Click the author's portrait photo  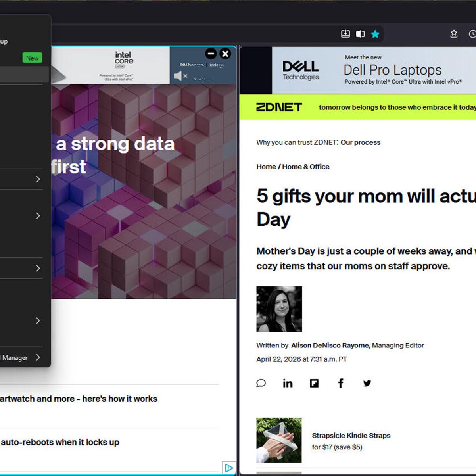[x=279, y=309]
